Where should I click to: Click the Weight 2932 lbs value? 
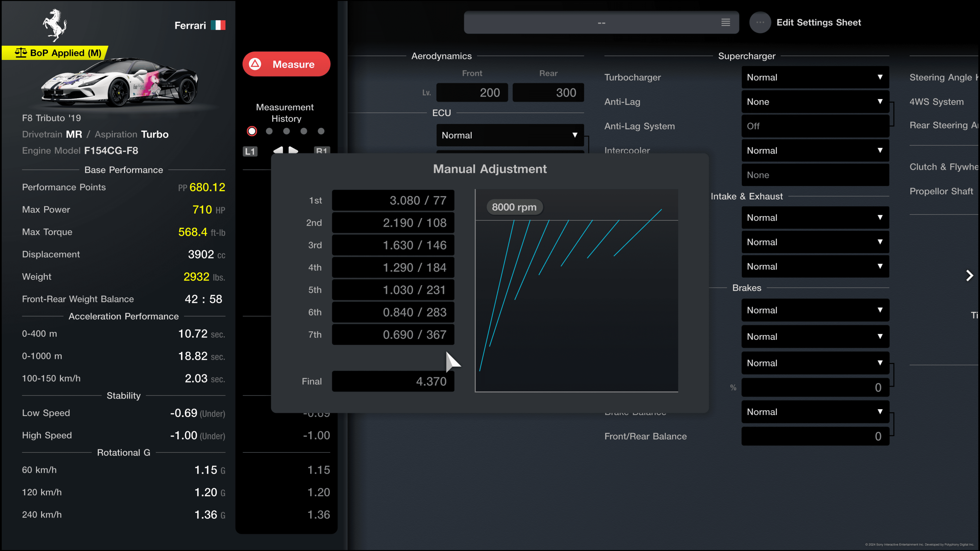(x=204, y=277)
